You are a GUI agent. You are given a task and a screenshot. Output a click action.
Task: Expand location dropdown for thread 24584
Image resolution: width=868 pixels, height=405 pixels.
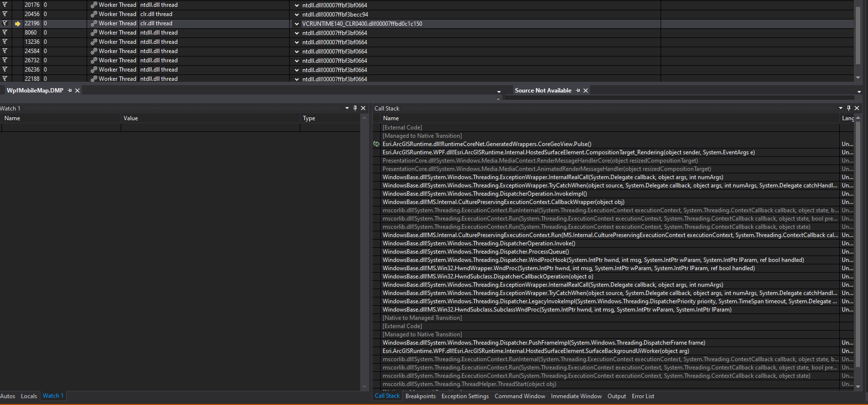[297, 52]
